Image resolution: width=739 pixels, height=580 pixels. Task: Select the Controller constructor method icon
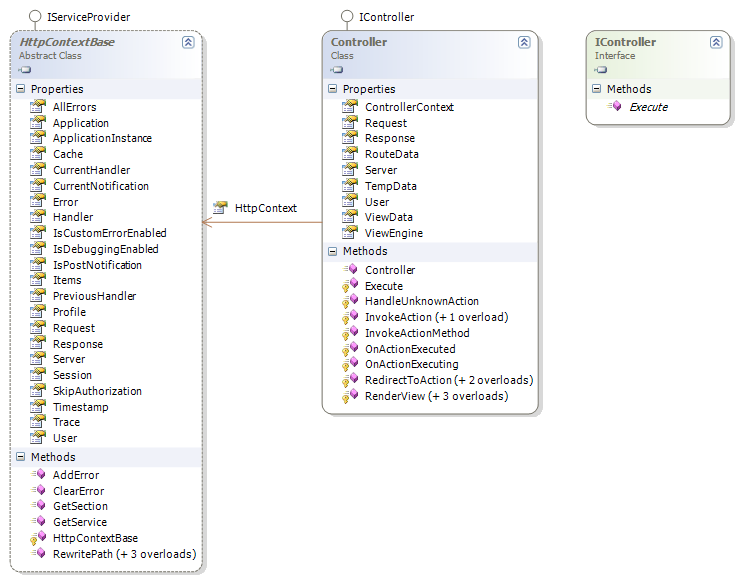click(350, 269)
